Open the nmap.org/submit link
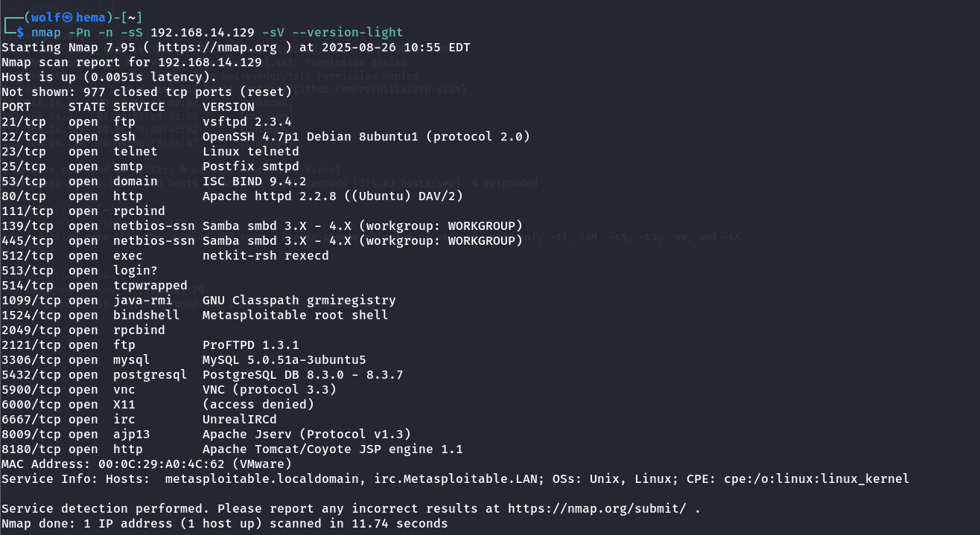 [x=600, y=509]
